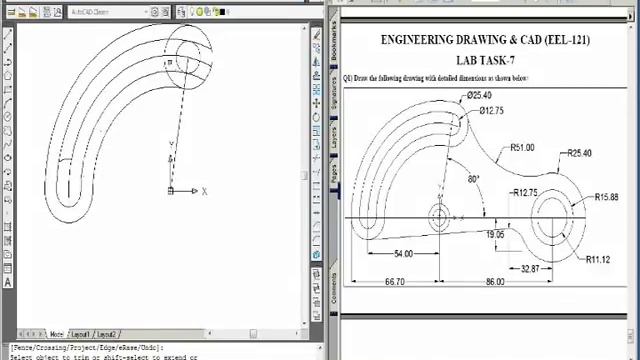Select the Spline tool
Viewport: 640px width, 360px height.
pos(8,144)
